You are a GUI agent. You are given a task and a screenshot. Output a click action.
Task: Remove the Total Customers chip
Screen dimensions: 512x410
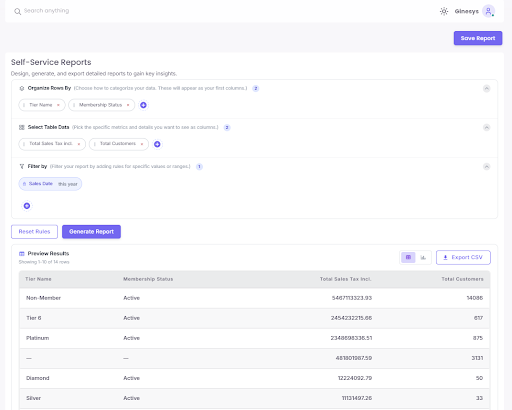pyautogui.click(x=142, y=144)
